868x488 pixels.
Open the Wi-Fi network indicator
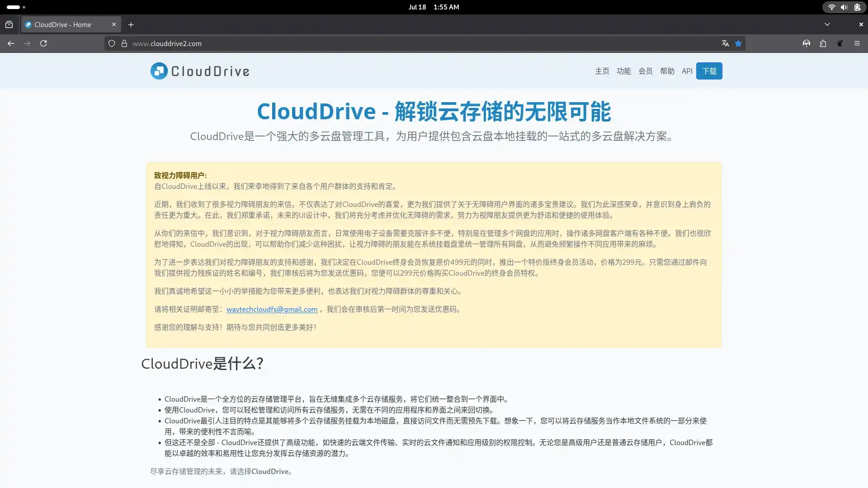[831, 7]
